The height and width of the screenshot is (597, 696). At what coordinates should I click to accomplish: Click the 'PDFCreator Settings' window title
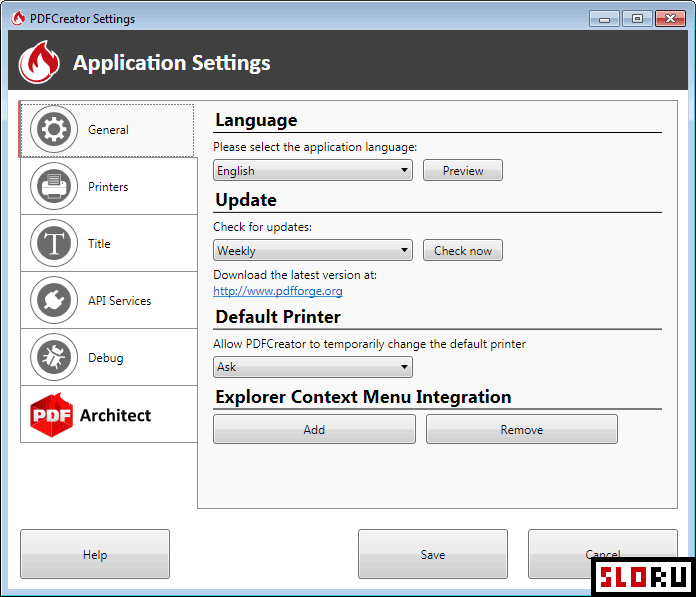pos(82,19)
